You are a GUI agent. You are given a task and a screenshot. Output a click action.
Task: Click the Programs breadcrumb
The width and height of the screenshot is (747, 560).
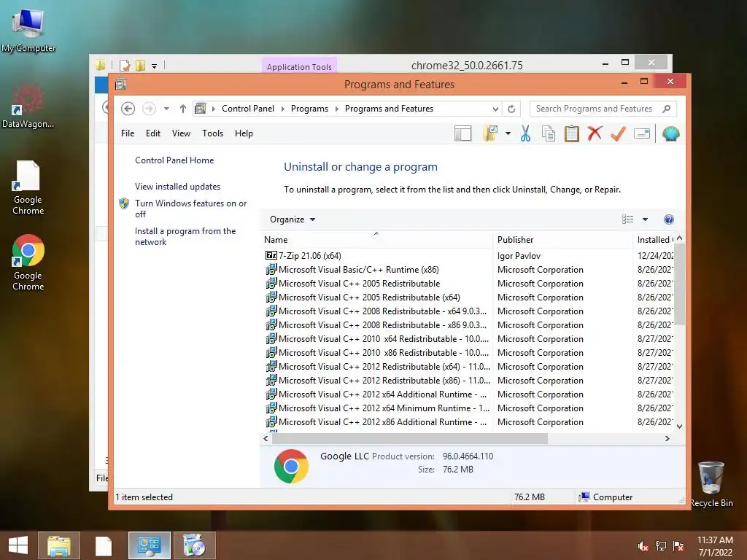(x=309, y=109)
